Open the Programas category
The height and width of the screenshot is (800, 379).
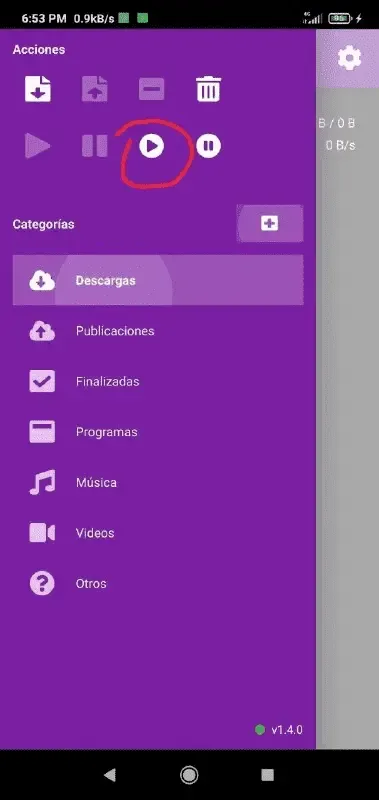158,432
